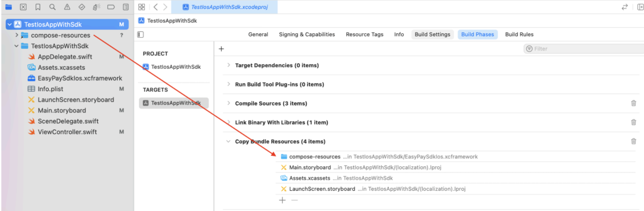
Task: Click the editor options swap-arrows icon
Action: pyautogui.click(x=624, y=7)
